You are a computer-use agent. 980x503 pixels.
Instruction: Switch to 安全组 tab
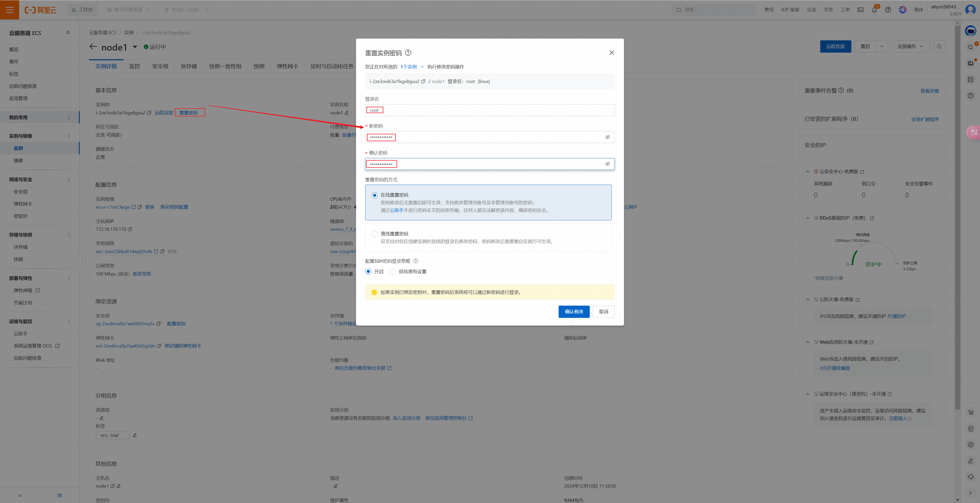pyautogui.click(x=160, y=66)
